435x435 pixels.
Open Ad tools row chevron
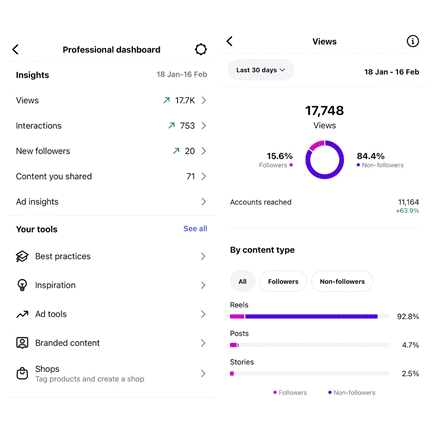tap(203, 314)
